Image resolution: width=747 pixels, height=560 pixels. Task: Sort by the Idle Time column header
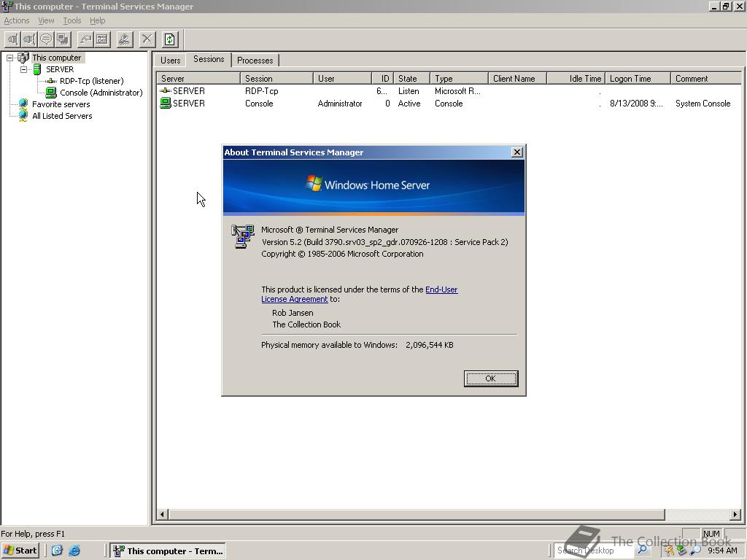tap(576, 79)
